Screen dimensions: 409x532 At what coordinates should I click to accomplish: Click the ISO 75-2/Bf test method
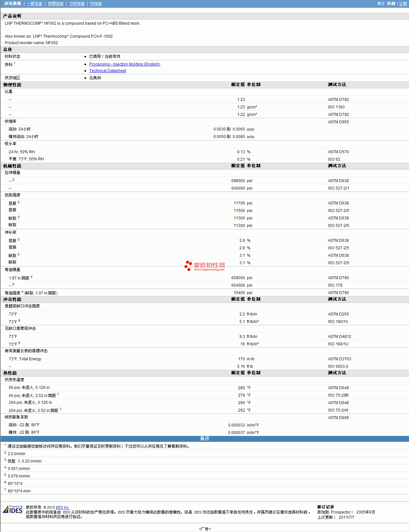[338, 395]
